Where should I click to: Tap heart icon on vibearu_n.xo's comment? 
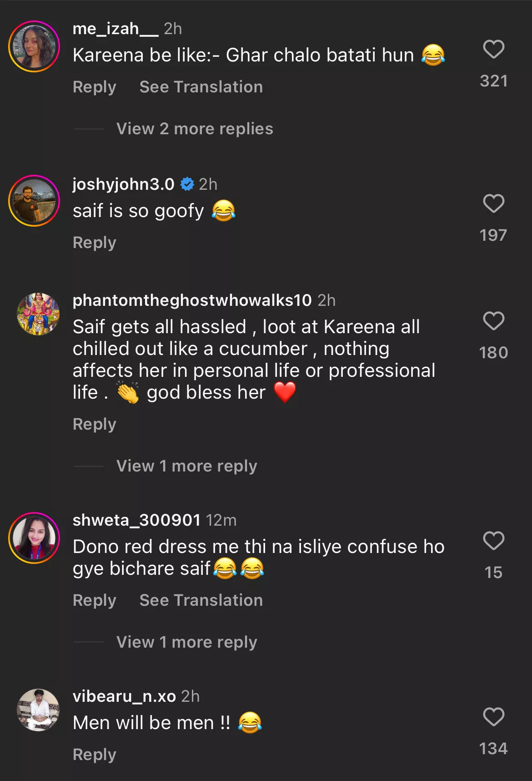tap(493, 717)
